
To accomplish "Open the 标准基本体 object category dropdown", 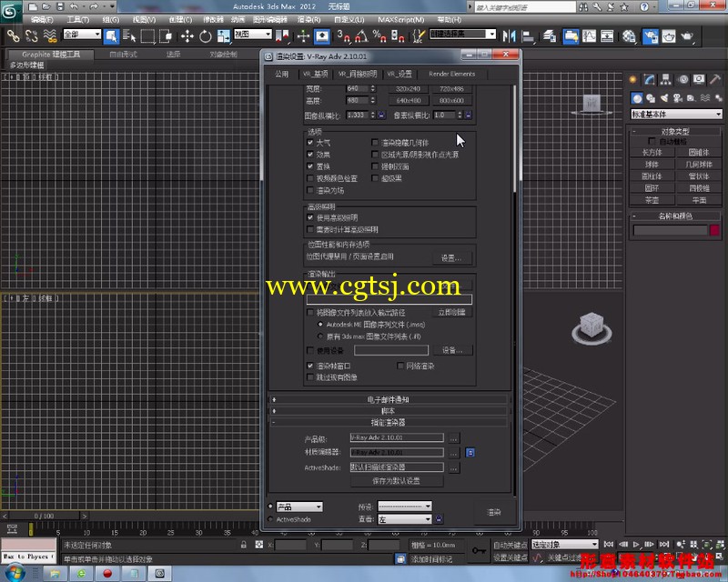I will click(676, 115).
